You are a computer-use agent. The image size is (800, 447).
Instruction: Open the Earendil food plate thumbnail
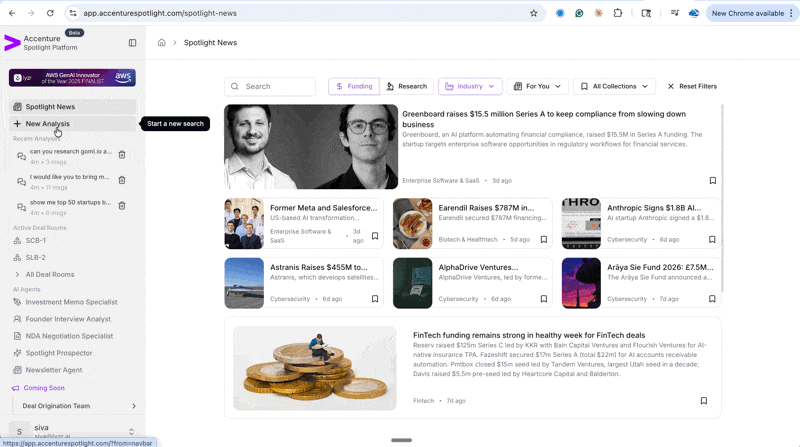[412, 224]
